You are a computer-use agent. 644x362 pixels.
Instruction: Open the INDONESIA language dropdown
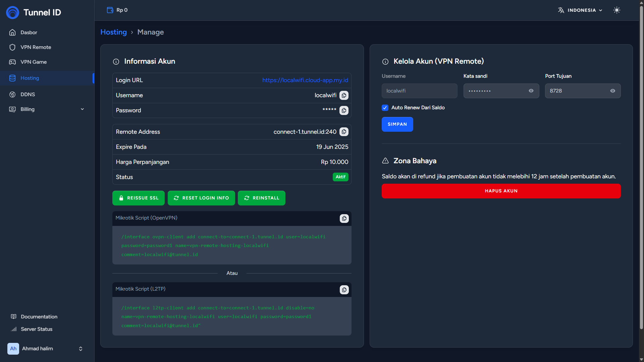[580, 10]
